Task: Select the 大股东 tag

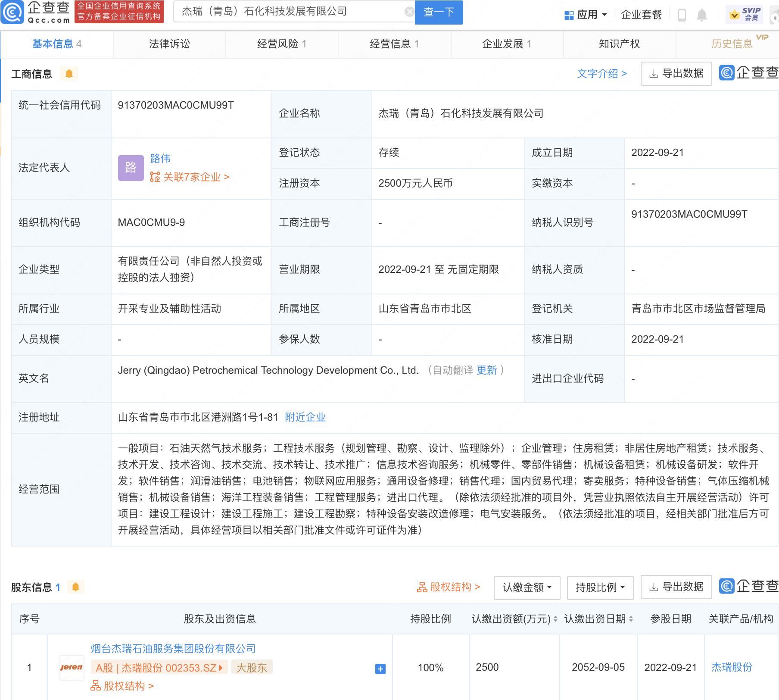Action: tap(252, 668)
